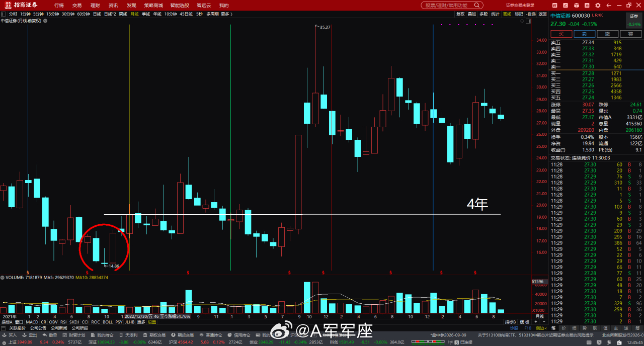Expand the 更多 period dropdown
This screenshot has width=644, height=346.
(x=226, y=14)
